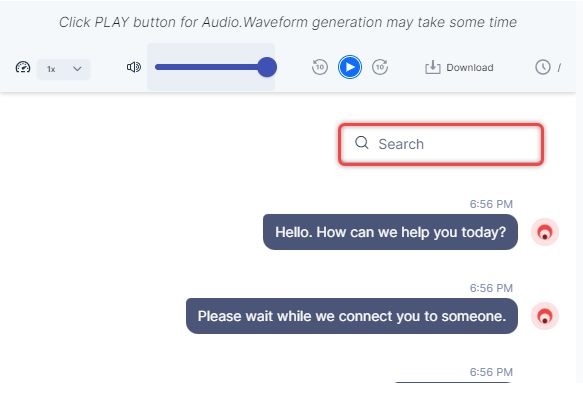Set volume by clicking slider track middle
This screenshot has height=418, width=583.
tap(211, 67)
